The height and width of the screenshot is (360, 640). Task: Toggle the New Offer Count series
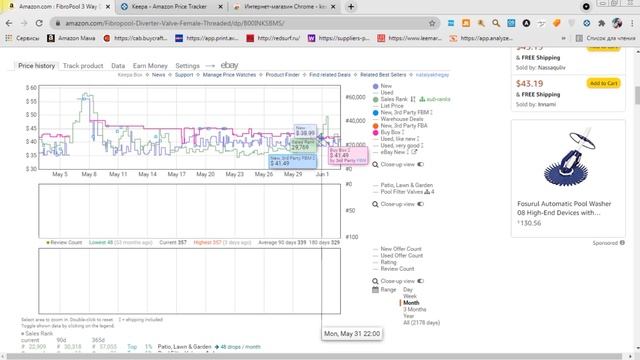click(397, 249)
